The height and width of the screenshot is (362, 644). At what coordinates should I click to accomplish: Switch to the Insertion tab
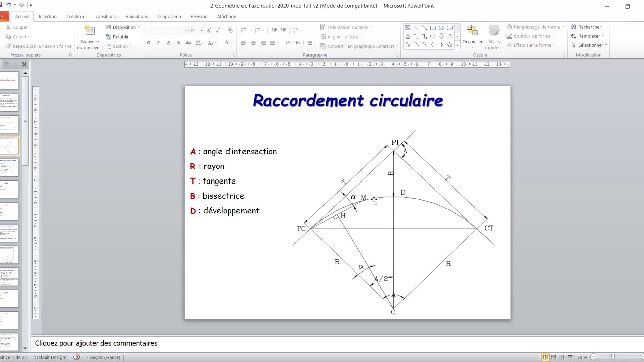click(x=48, y=16)
